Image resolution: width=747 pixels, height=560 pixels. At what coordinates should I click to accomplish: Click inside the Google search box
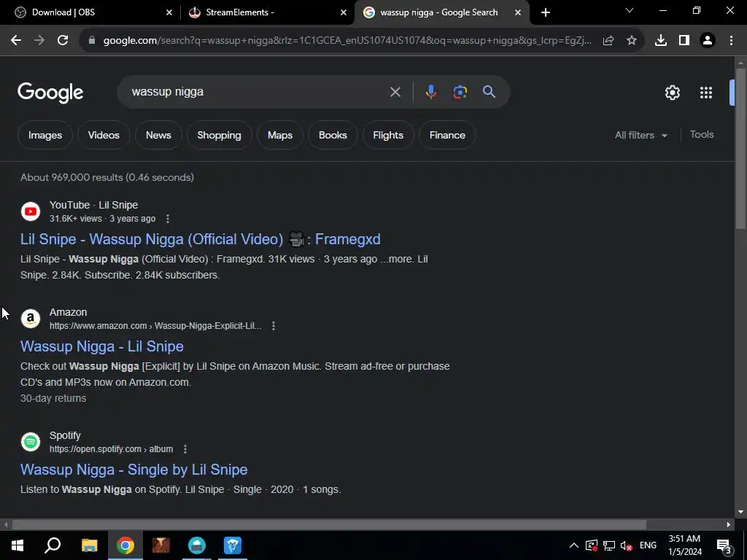pos(258,92)
